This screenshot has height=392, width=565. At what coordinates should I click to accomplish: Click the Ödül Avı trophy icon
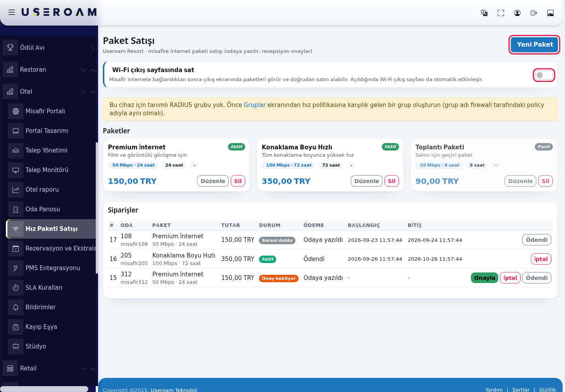(10, 47)
